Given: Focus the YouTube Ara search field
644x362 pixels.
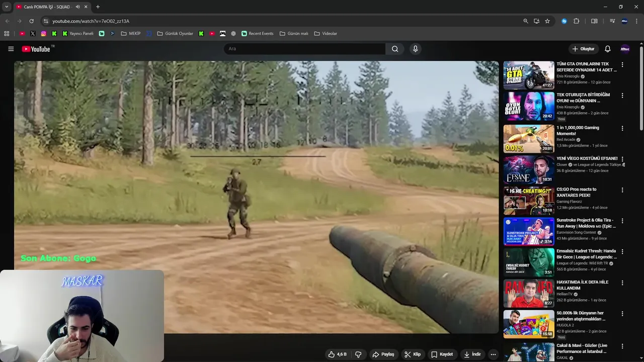Looking at the screenshot, I should (304, 49).
